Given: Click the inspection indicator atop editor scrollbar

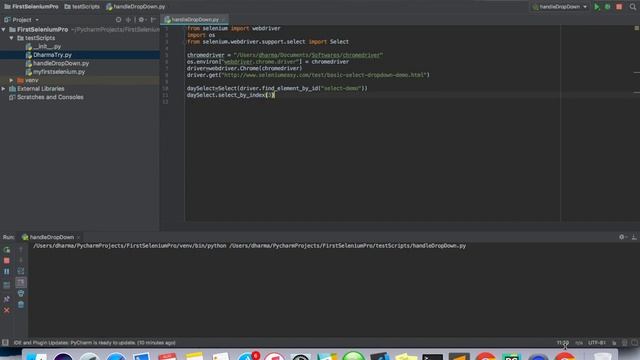Looking at the screenshot, I should [x=636, y=28].
